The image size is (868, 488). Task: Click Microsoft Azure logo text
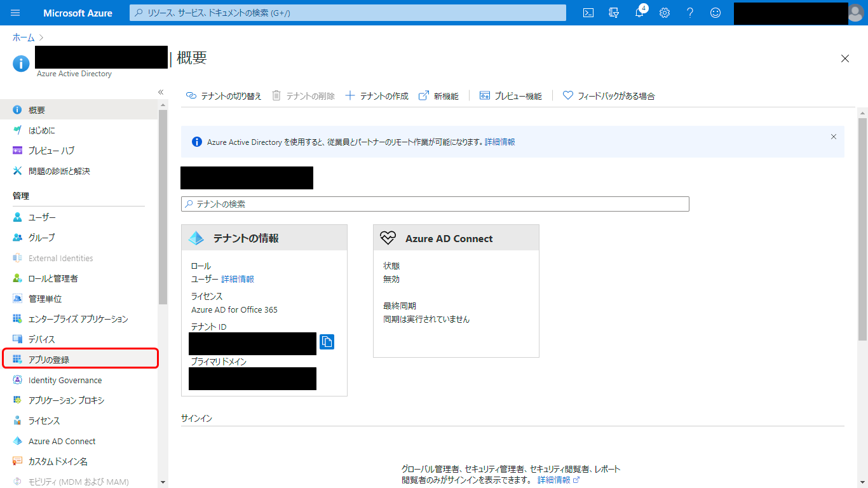78,13
